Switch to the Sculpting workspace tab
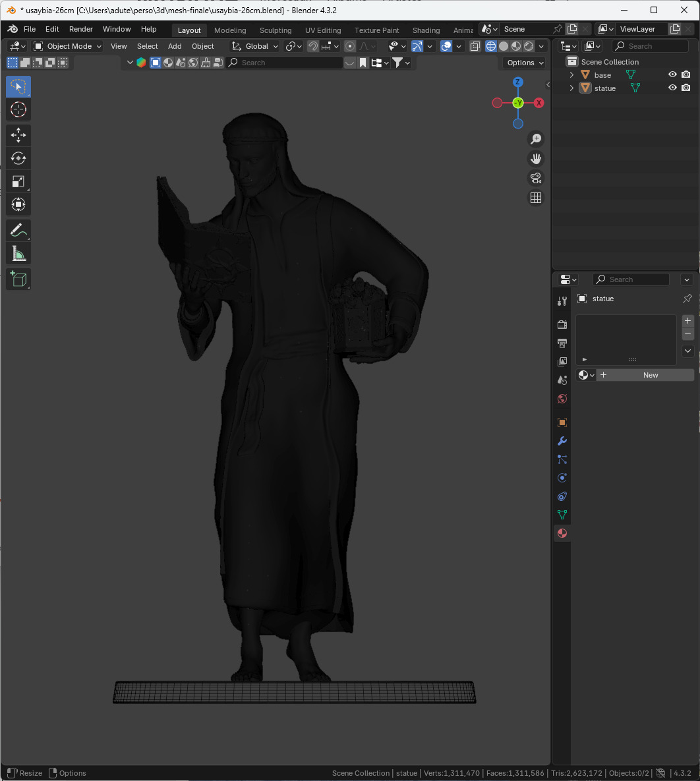This screenshot has height=781, width=700. [276, 30]
